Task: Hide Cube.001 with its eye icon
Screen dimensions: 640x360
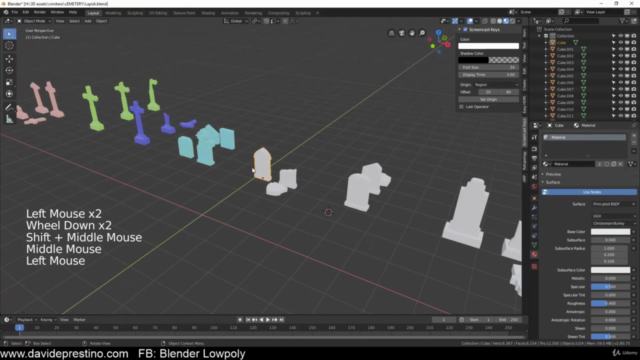Action: (620, 49)
